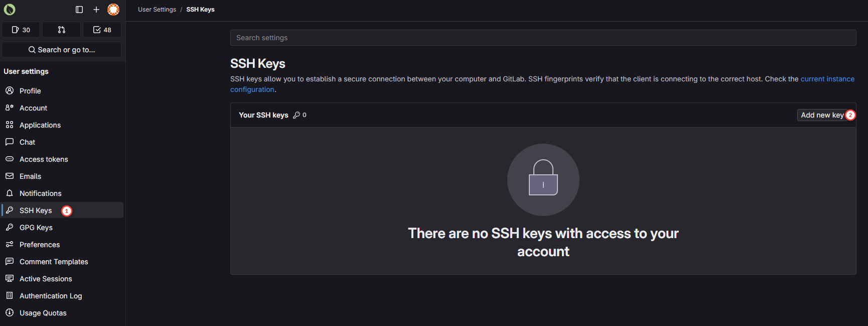Open Preferences settings page

click(x=40, y=245)
